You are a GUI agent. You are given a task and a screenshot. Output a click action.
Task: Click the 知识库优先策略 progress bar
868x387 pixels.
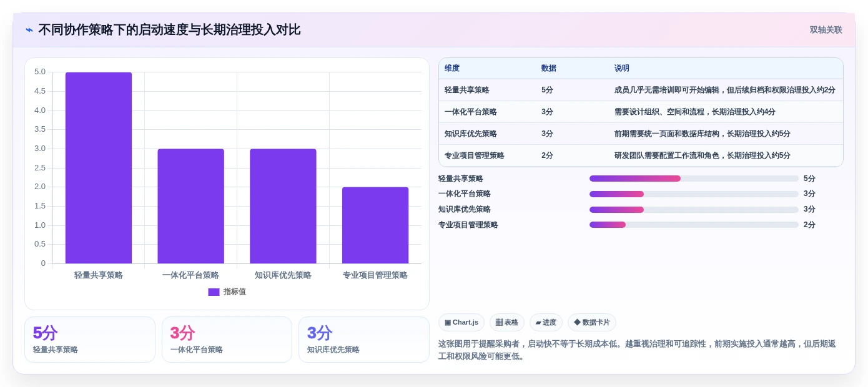tap(694, 210)
